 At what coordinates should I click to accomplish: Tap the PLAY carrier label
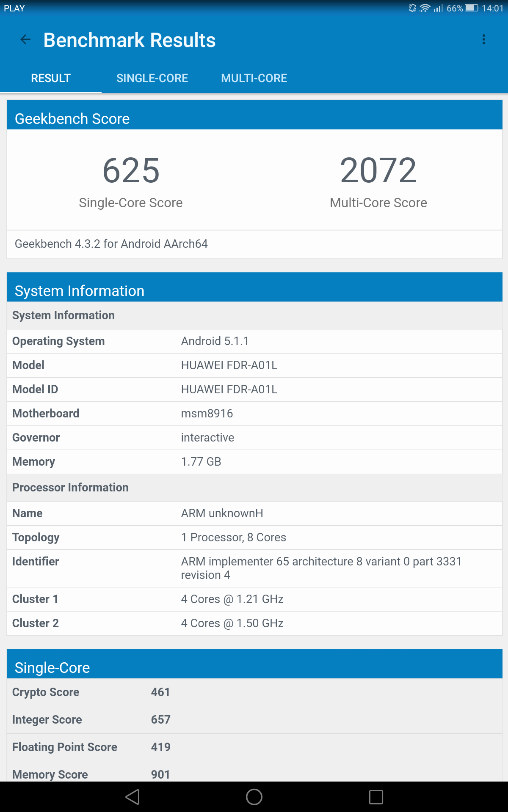pyautogui.click(x=14, y=8)
